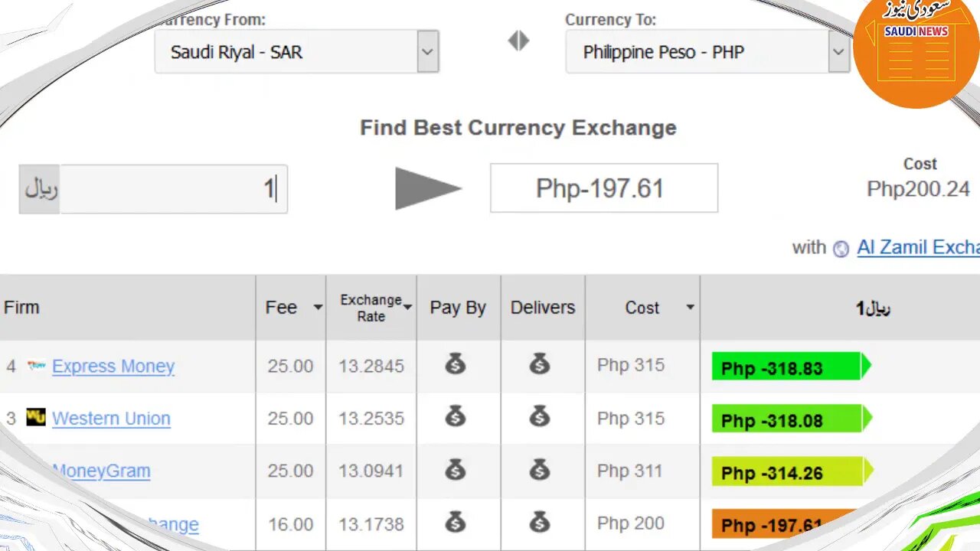
Task: Click the green Php -318.83 result bar
Action: click(787, 367)
